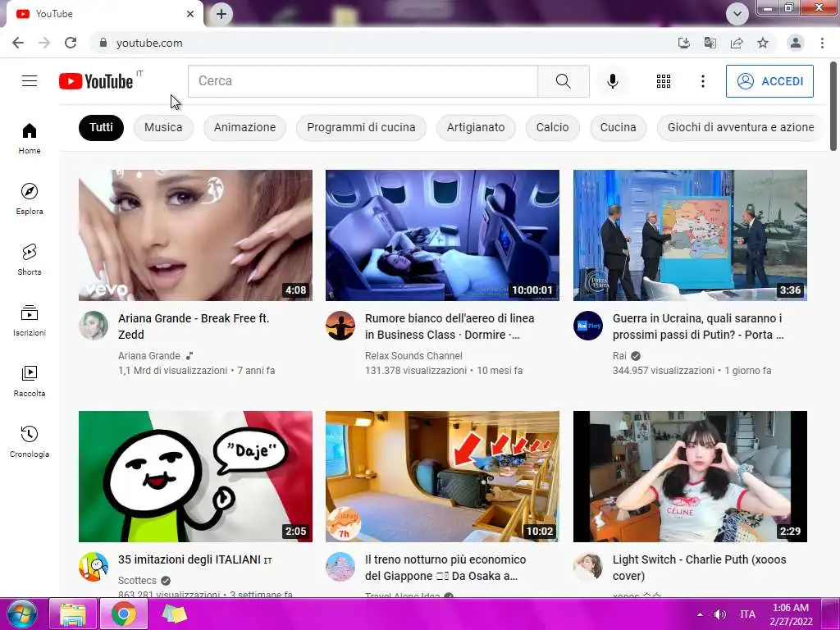Open Chrome profile avatar icon

coord(796,43)
